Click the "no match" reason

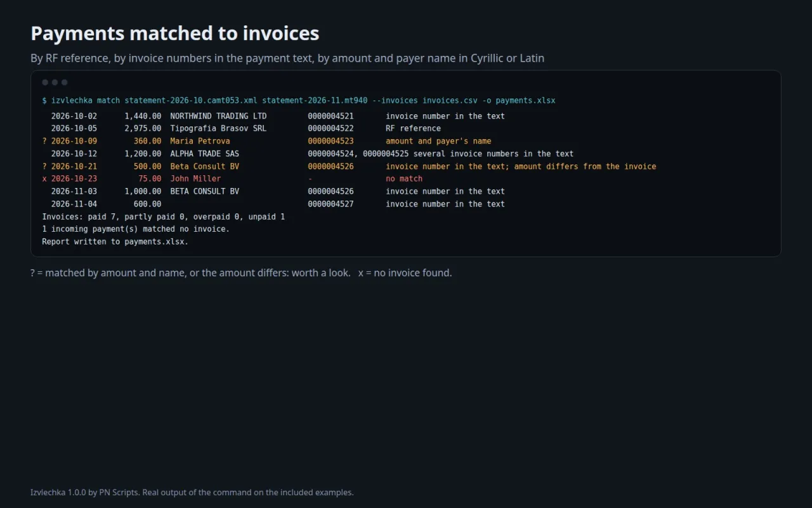tap(404, 178)
